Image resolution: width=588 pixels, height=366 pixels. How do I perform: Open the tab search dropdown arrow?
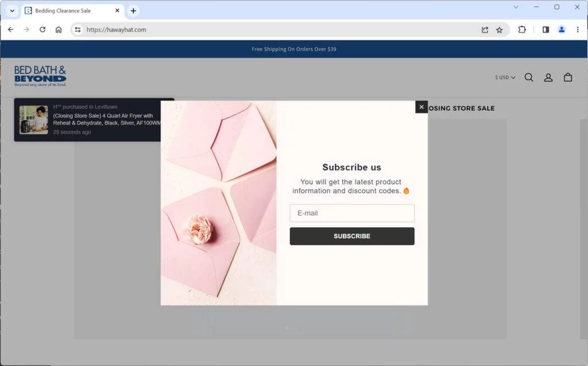coord(12,11)
